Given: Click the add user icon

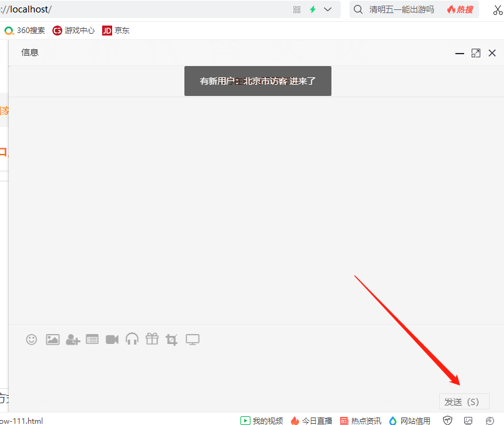Looking at the screenshot, I should 73,340.
